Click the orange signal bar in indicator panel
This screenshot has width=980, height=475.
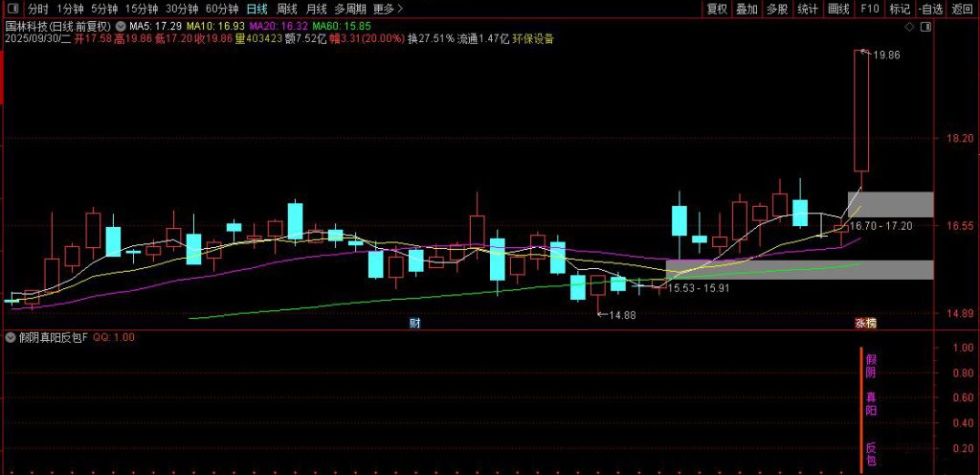click(x=860, y=409)
